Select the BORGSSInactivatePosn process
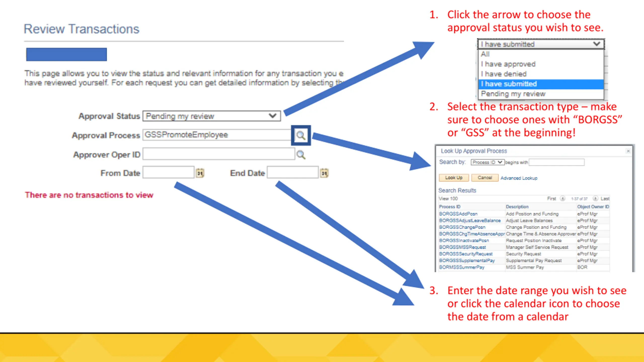This screenshot has width=644, height=362. 464,241
